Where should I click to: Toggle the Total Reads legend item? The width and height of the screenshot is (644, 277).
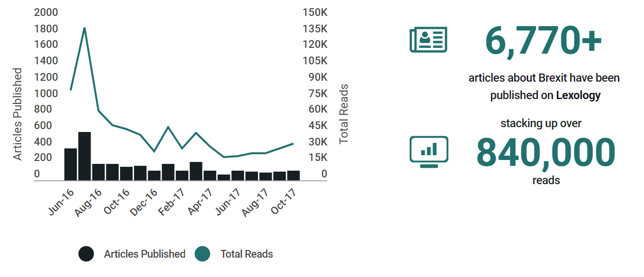pyautogui.click(x=246, y=254)
